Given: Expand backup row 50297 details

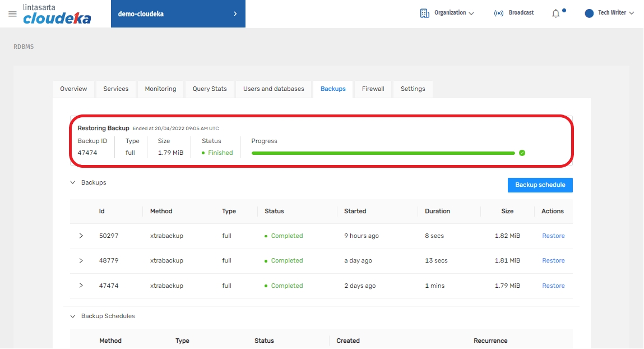Looking at the screenshot, I should (x=81, y=236).
